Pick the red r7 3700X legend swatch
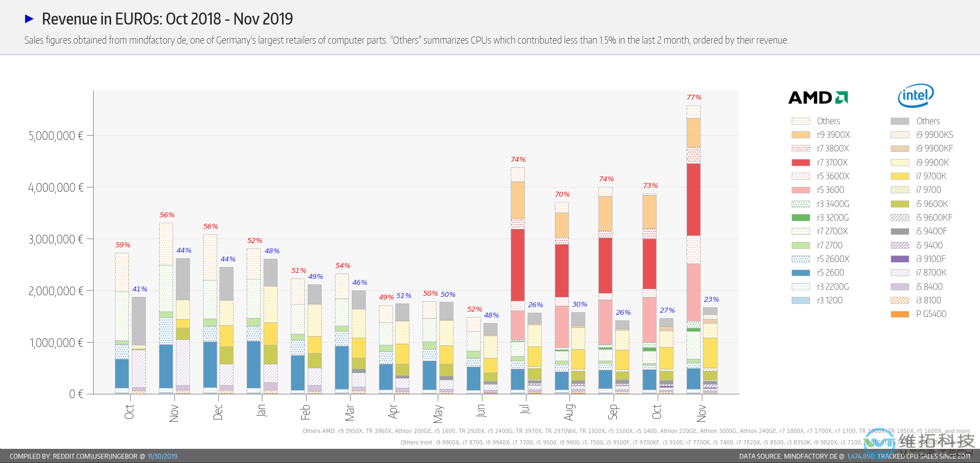 coord(801,162)
